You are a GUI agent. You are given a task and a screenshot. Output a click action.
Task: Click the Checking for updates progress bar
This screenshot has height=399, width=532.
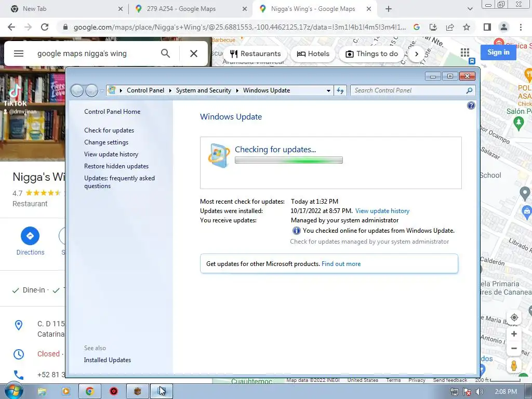click(289, 160)
